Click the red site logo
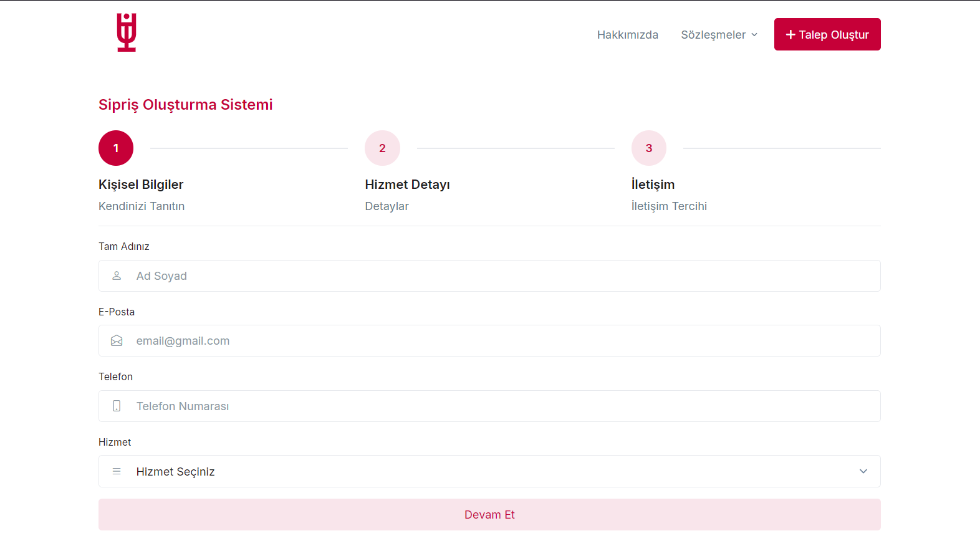Image resolution: width=980 pixels, height=551 pixels. 127,32
